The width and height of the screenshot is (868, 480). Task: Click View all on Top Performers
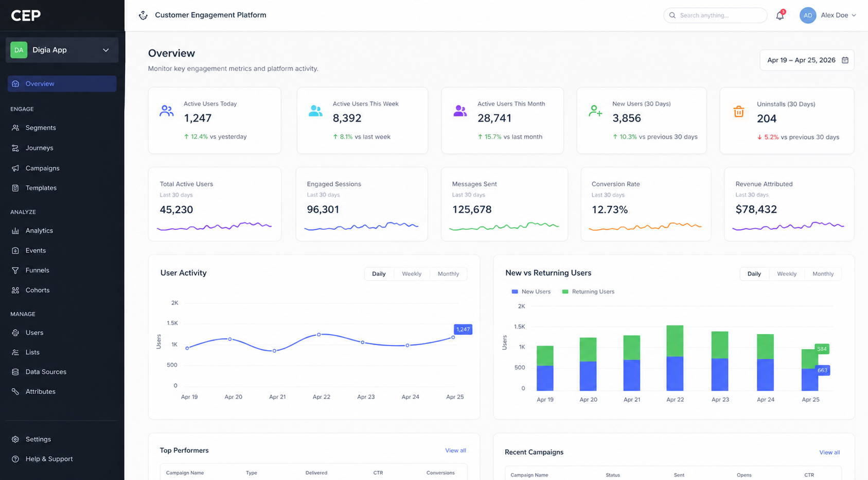tap(455, 450)
